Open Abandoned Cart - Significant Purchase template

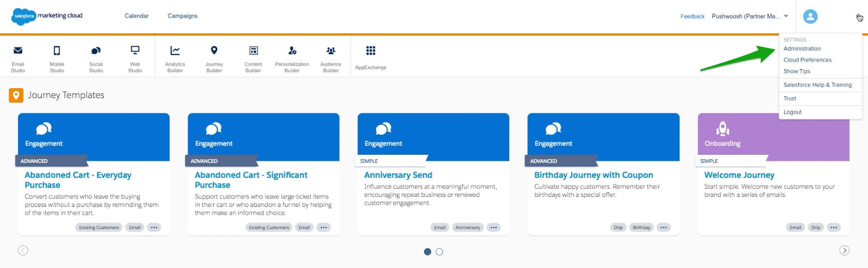point(251,180)
